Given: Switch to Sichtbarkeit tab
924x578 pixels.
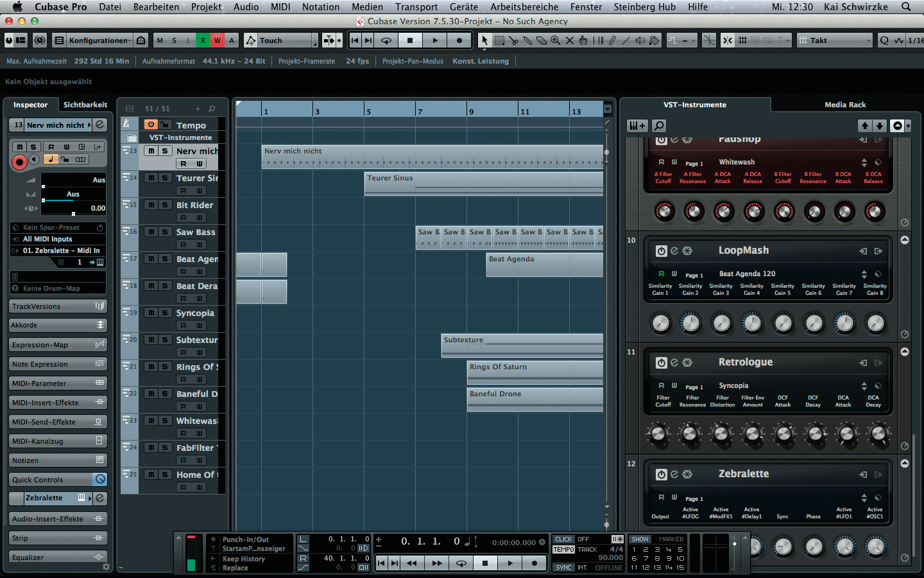Looking at the screenshot, I should pyautogui.click(x=85, y=105).
